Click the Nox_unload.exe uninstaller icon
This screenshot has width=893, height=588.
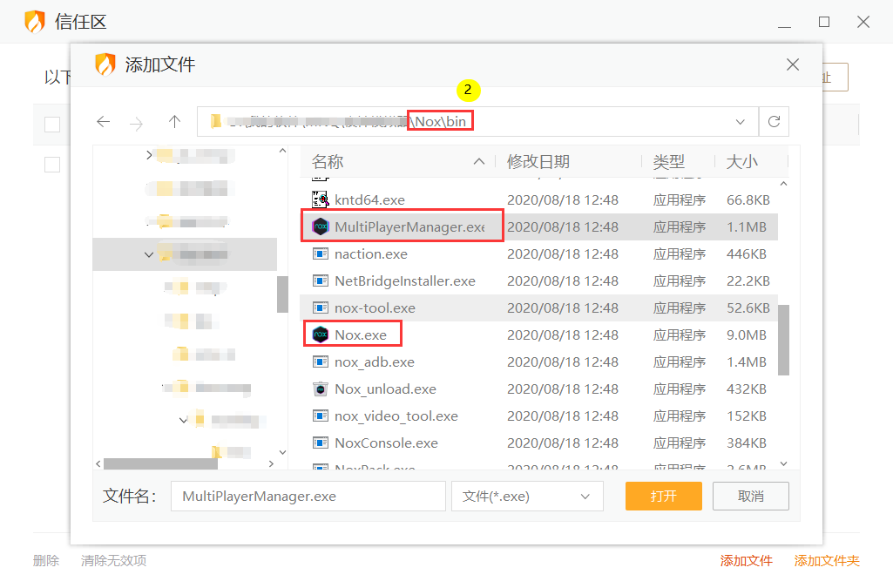[x=321, y=389]
